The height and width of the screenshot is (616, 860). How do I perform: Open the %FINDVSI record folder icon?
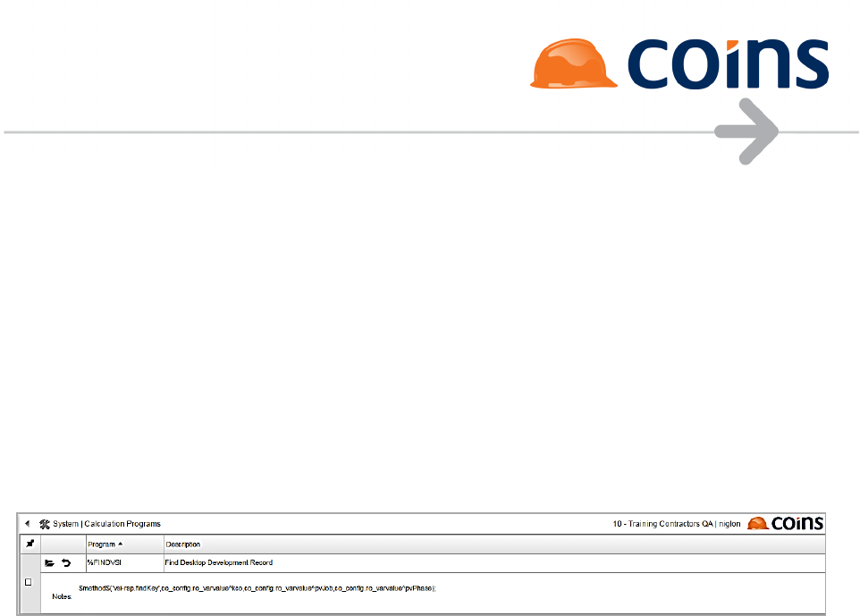point(49,562)
